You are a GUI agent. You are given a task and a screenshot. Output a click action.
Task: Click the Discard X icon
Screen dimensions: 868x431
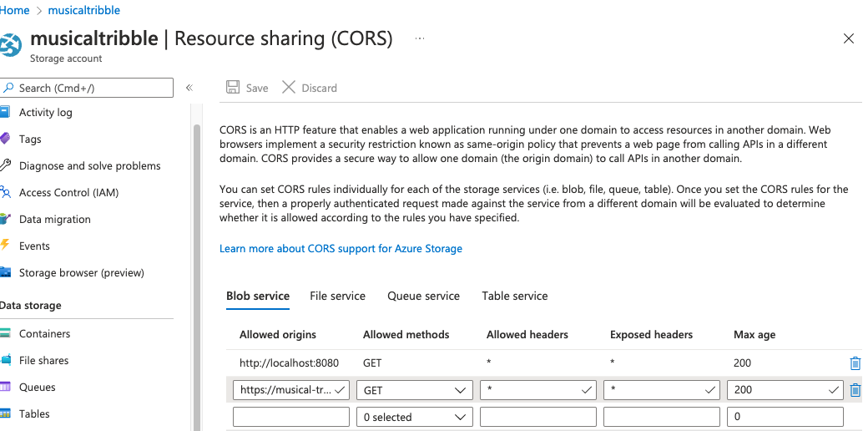(x=289, y=87)
